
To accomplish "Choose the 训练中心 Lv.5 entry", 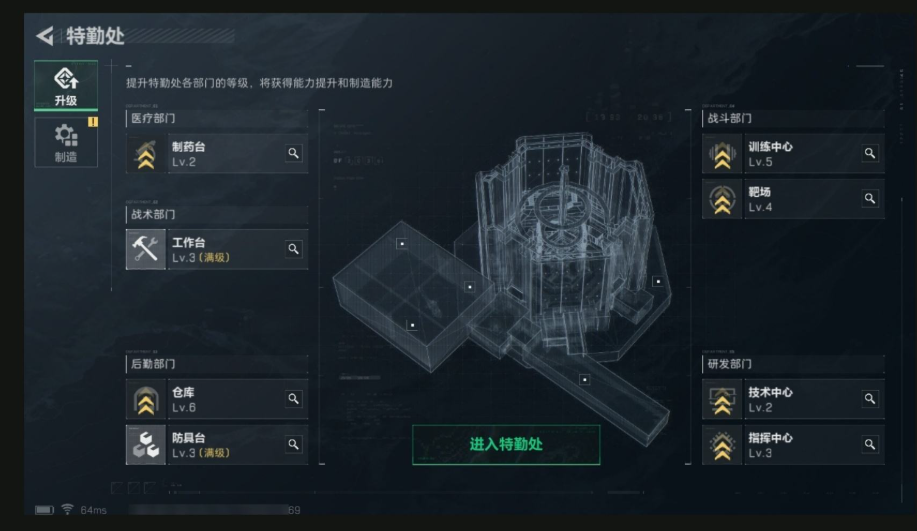I will pos(794,153).
